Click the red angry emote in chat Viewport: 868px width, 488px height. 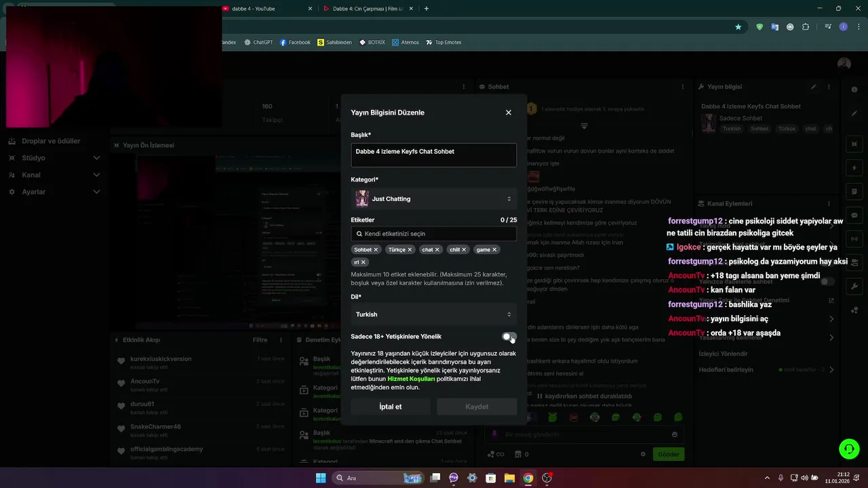pyautogui.click(x=574, y=418)
